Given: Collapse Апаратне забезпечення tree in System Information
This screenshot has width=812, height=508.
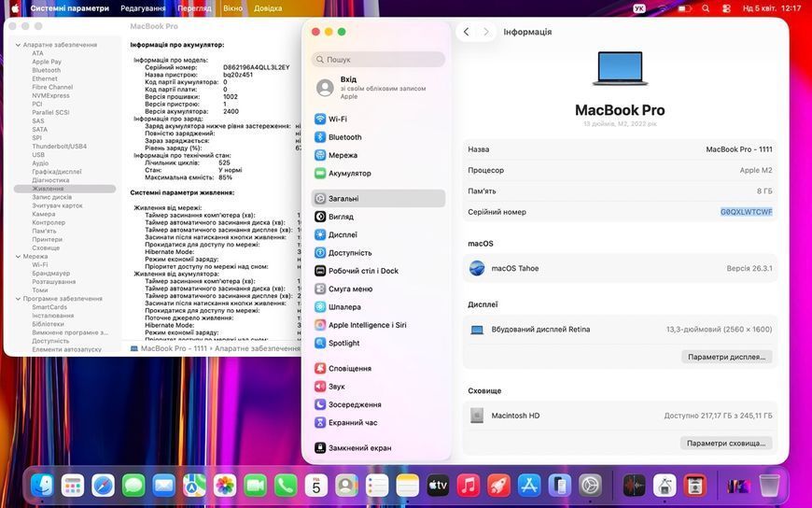Looking at the screenshot, I should point(18,45).
